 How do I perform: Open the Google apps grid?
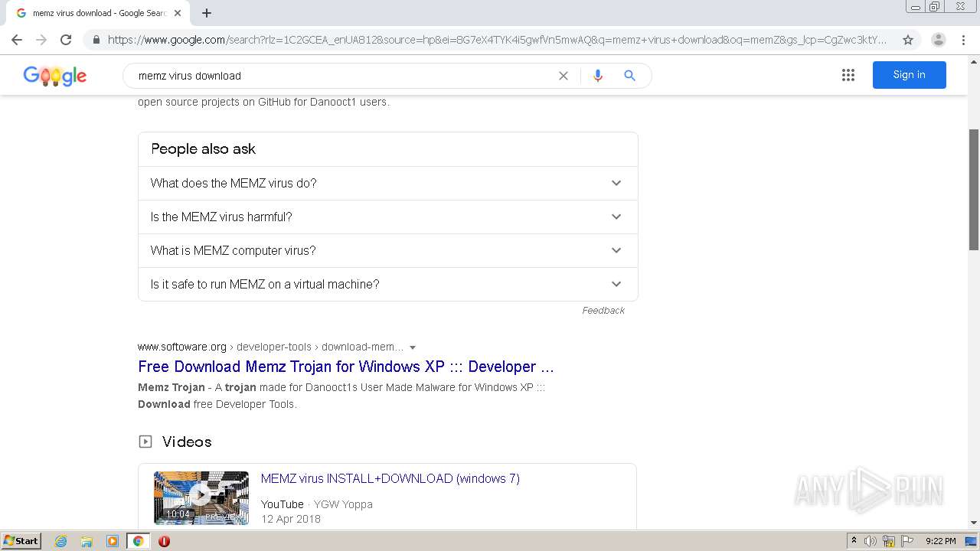(x=848, y=75)
